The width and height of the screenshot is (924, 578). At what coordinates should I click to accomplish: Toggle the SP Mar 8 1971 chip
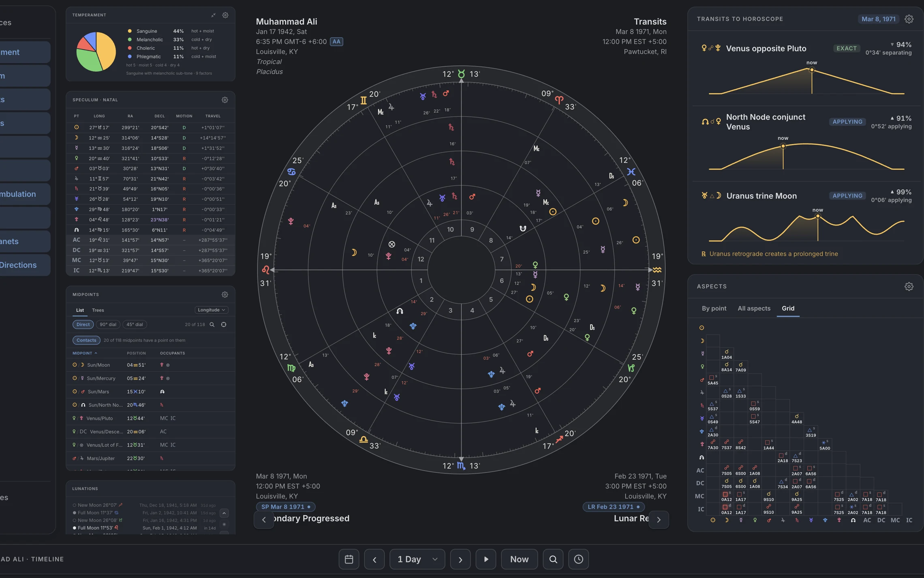286,507
